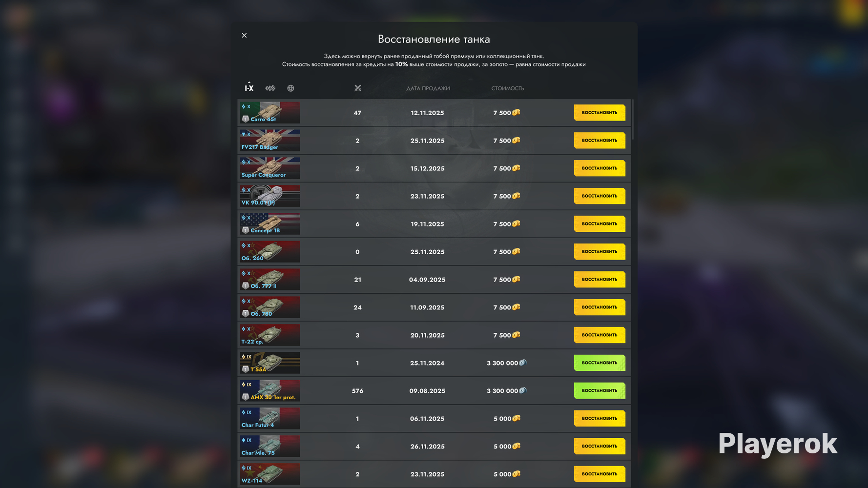Click credits icon in T 55A row
Screen dimensions: 868x488
522,363
